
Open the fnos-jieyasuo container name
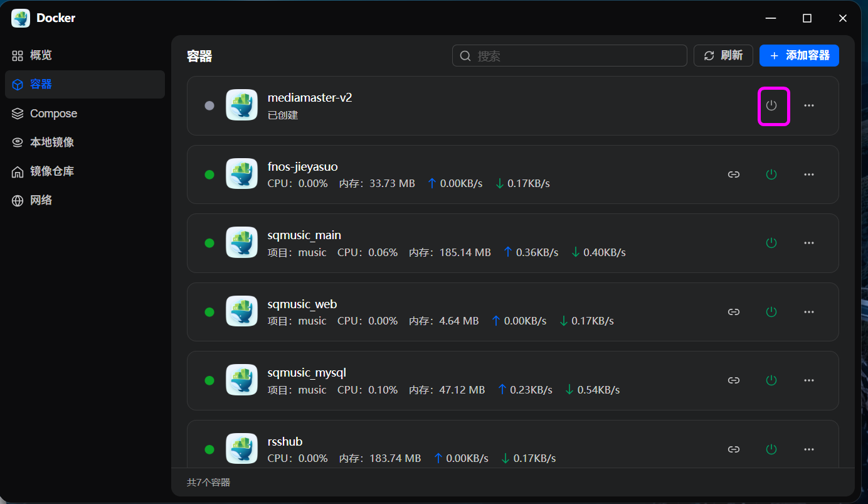(x=303, y=167)
